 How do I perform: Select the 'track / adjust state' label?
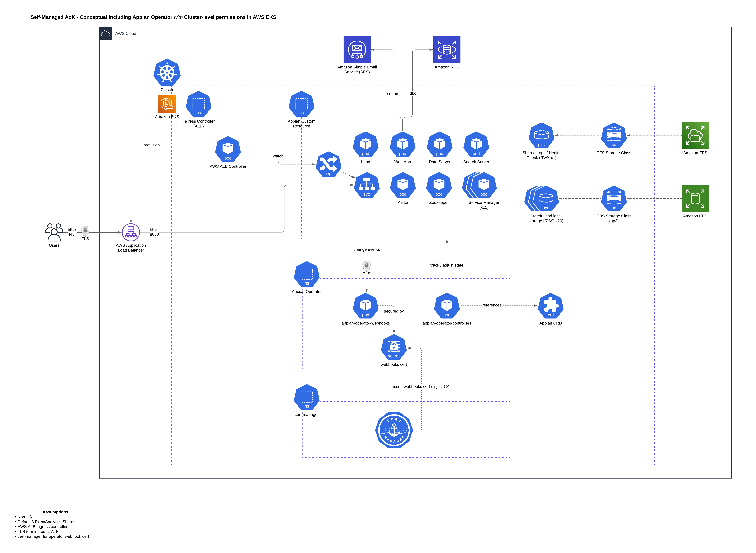[447, 265]
